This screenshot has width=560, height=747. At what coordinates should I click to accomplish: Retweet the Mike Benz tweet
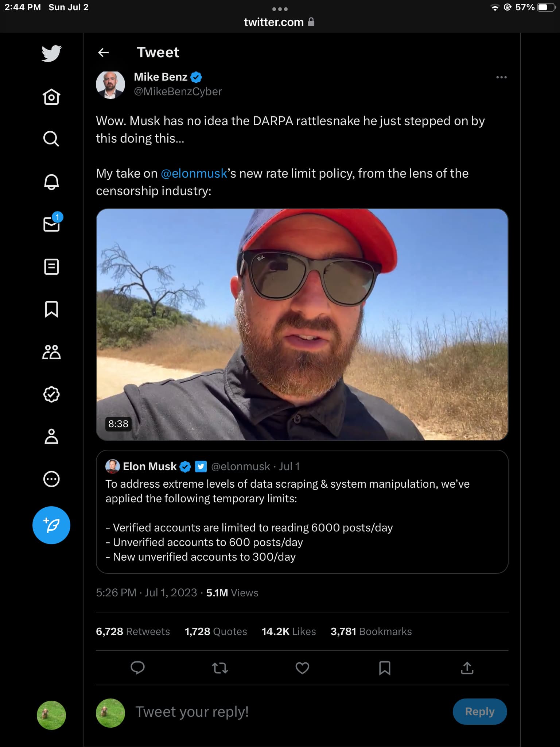(220, 668)
